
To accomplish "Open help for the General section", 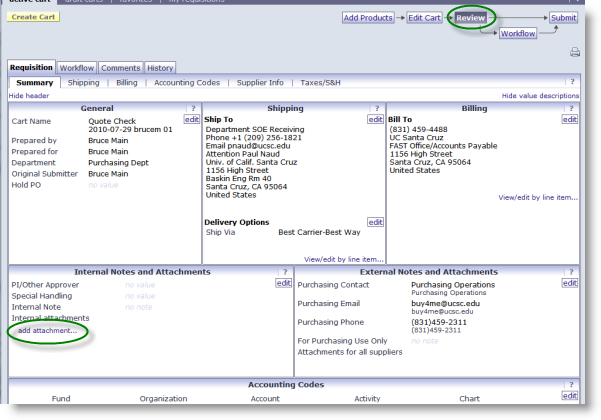I will click(x=191, y=107).
